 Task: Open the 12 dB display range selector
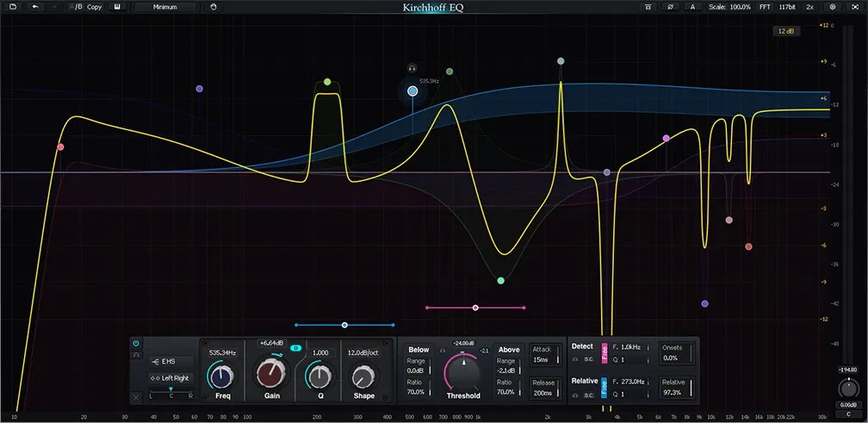pyautogui.click(x=786, y=32)
